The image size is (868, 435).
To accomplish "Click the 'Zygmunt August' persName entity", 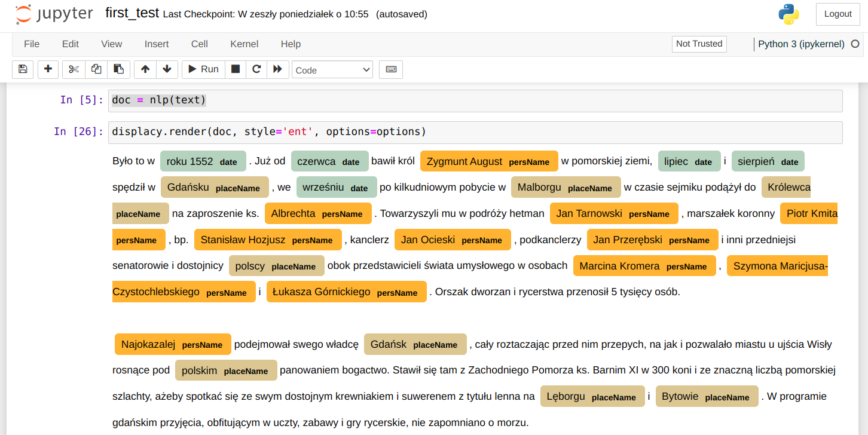I will [489, 161].
